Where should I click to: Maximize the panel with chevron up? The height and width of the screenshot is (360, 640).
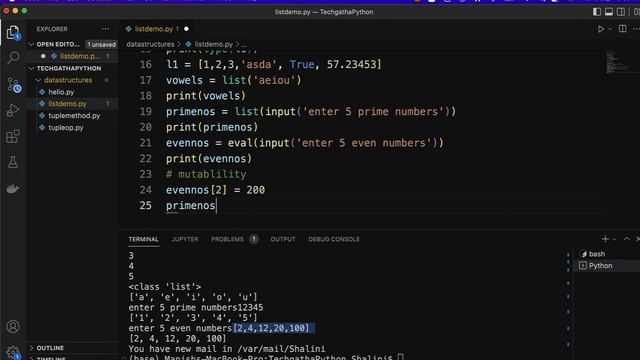pyautogui.click(x=627, y=239)
